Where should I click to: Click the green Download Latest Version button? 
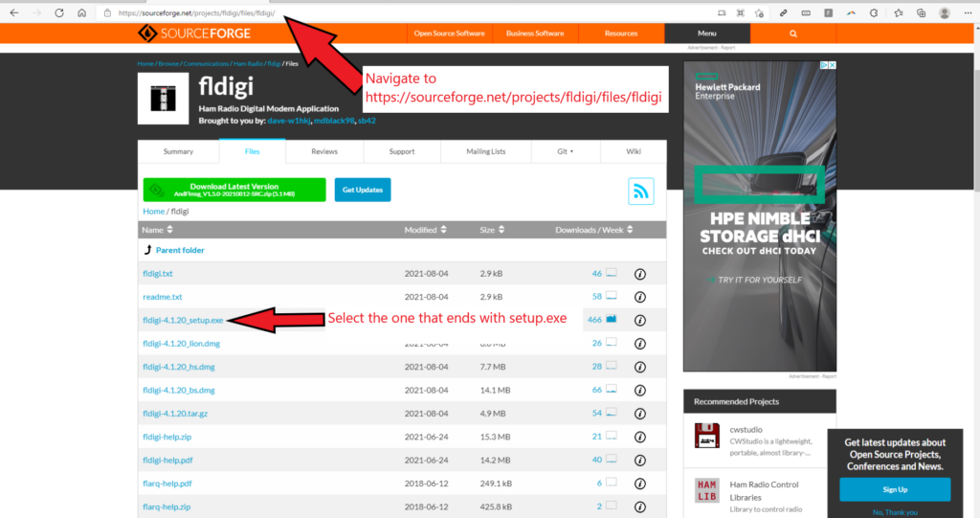click(x=234, y=190)
